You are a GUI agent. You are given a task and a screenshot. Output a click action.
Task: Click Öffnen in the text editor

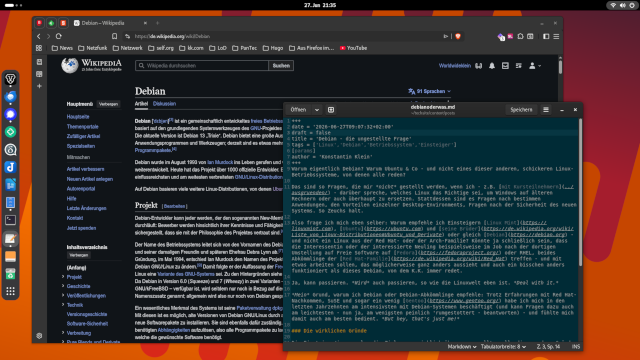coord(298,110)
